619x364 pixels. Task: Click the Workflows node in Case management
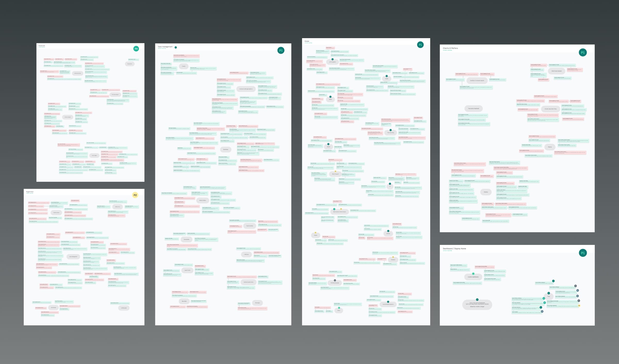226,150
